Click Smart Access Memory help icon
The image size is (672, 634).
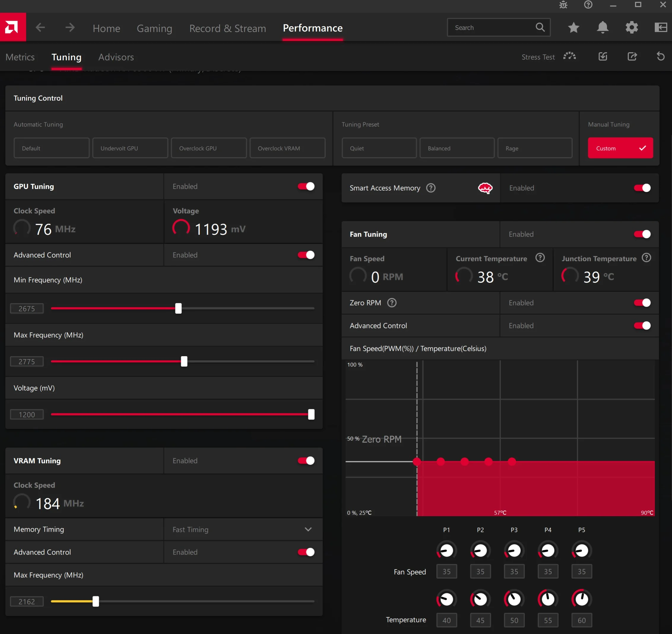click(431, 188)
